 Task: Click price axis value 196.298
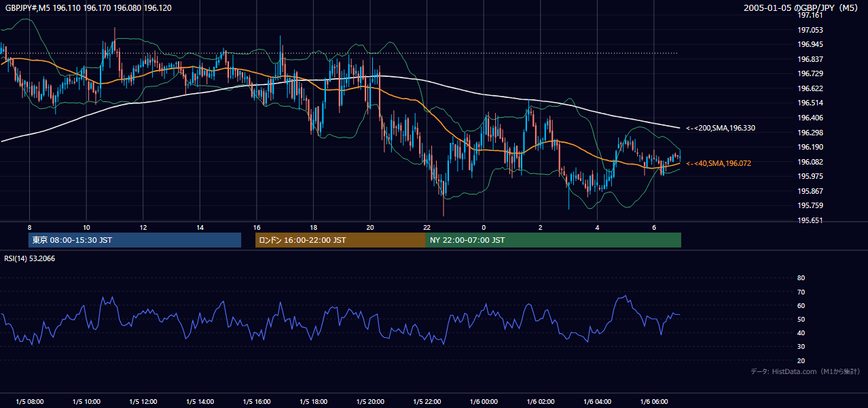pos(810,133)
